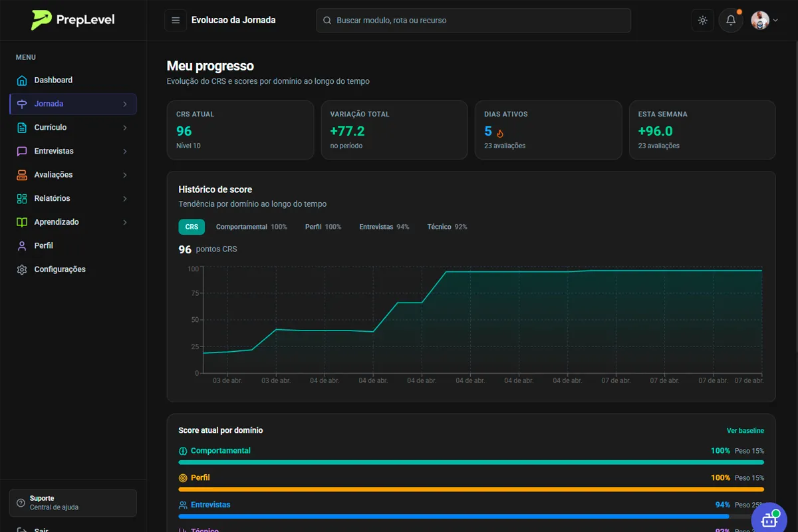Click the Entrevistas chat bubble icon
This screenshot has width=798, height=532.
coord(22,152)
